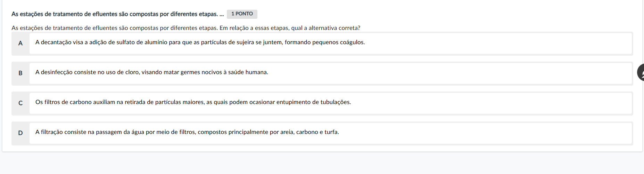Click the ellipsis after the bold title
Screen dimensions: 644x174
(x=222, y=14)
